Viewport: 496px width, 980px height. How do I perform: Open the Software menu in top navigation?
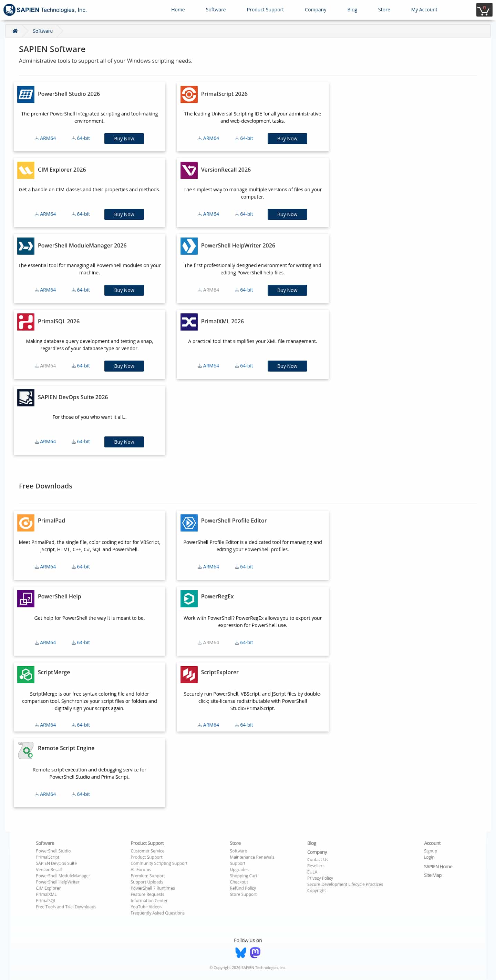(216, 10)
